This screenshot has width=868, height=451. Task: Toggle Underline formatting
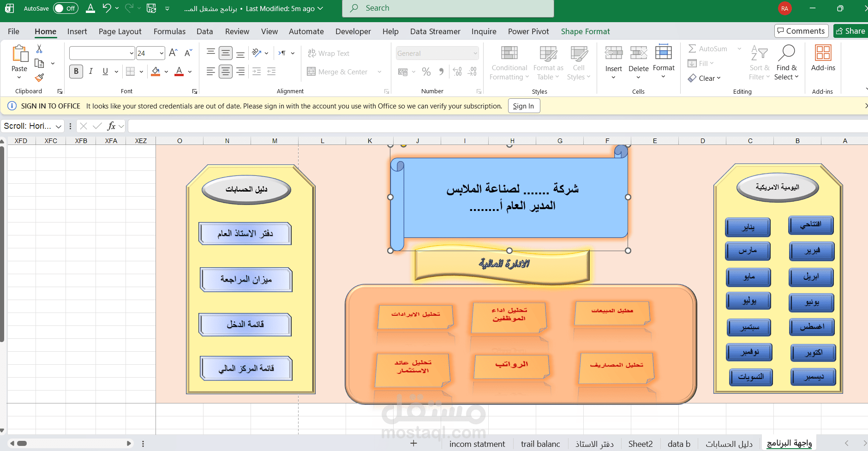click(105, 71)
